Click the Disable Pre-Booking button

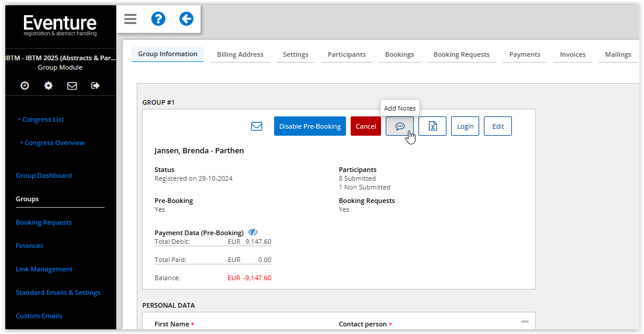[310, 126]
